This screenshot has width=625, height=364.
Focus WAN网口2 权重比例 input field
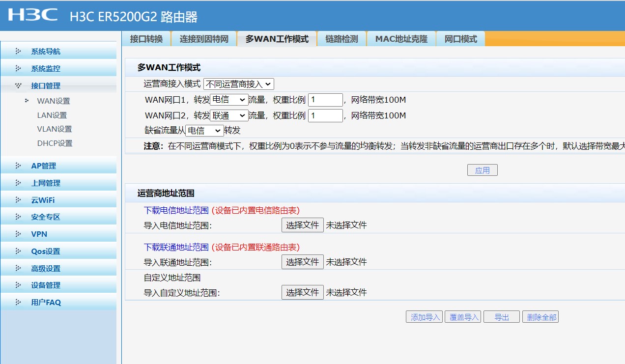[x=325, y=115]
